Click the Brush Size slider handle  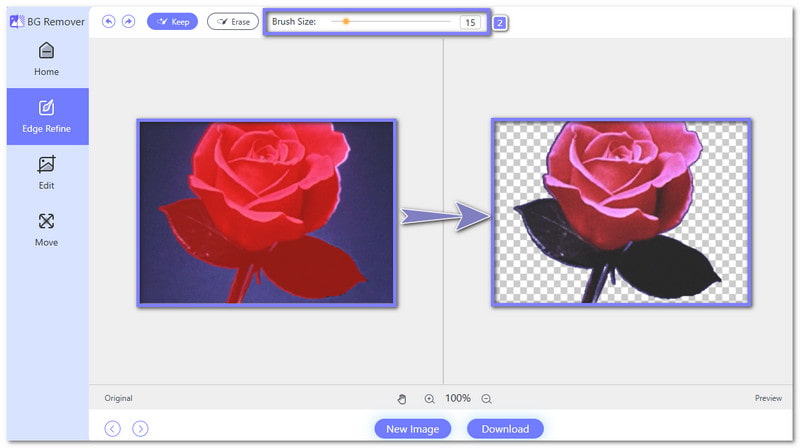[346, 21]
